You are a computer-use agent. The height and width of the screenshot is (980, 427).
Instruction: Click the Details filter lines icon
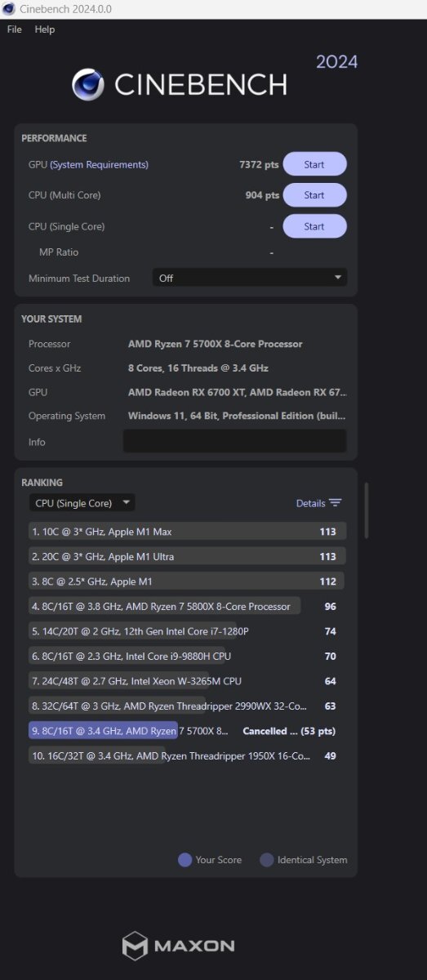335,503
